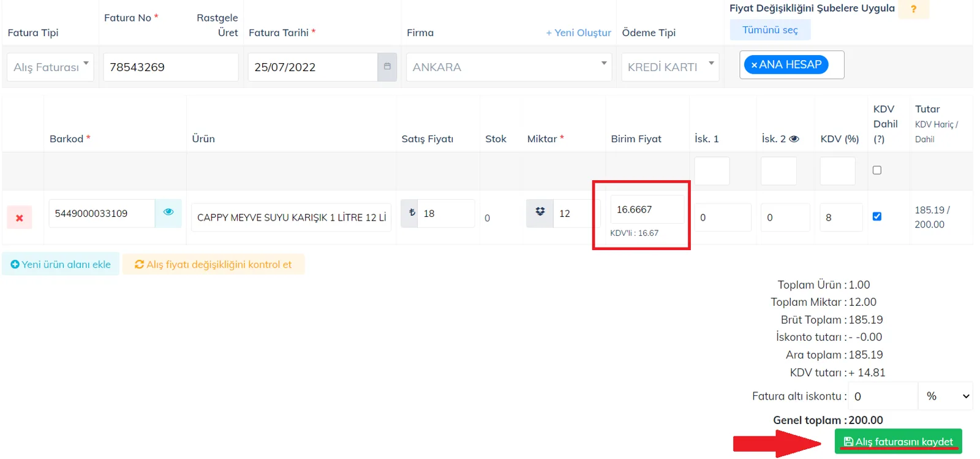Click the empty İsk. 1 box in header row

(712, 171)
